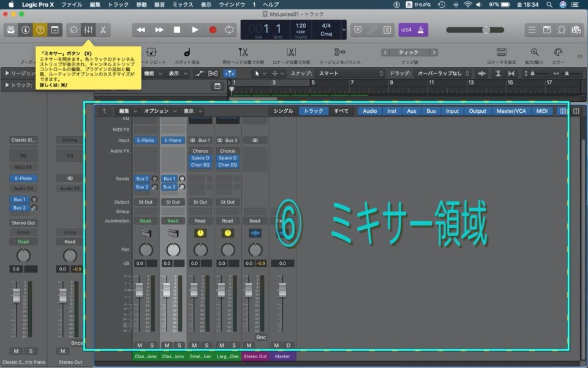588x368 pixels.
Task: Mute the Master channel strip
Action: click(x=276, y=345)
